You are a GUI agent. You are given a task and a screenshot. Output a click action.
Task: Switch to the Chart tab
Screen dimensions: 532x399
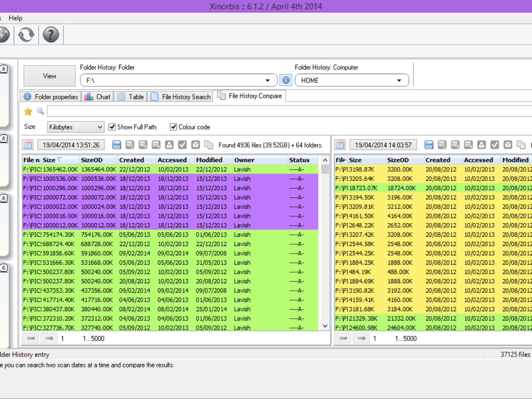point(98,97)
